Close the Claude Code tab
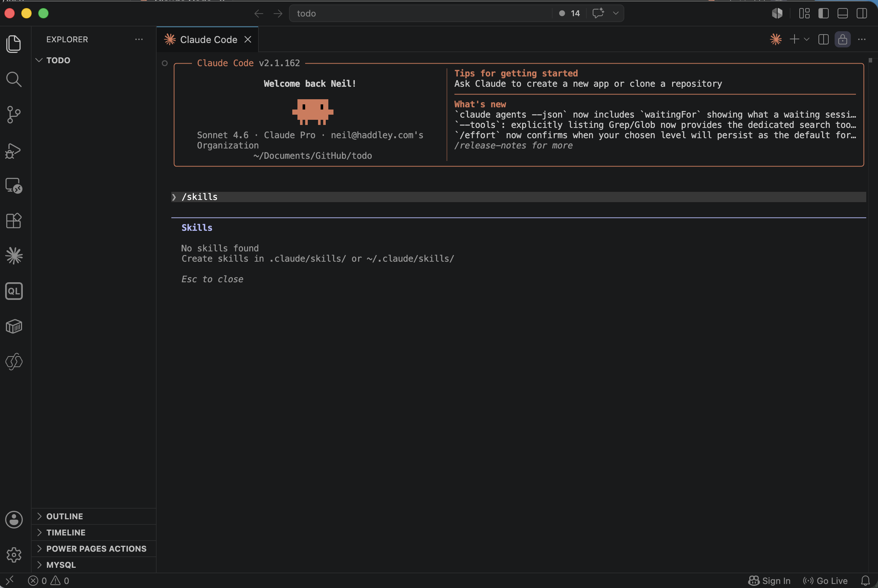Screen dimensions: 878x588 (x=248, y=39)
